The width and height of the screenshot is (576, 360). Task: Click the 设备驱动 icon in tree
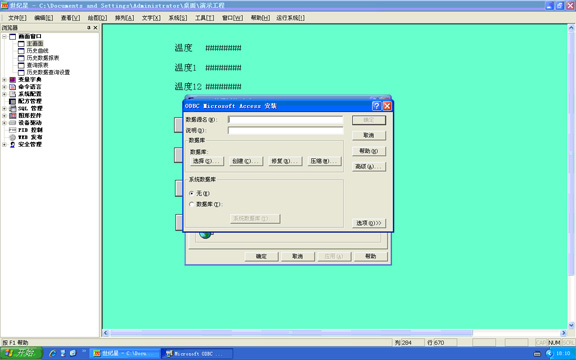pyautogui.click(x=12, y=123)
